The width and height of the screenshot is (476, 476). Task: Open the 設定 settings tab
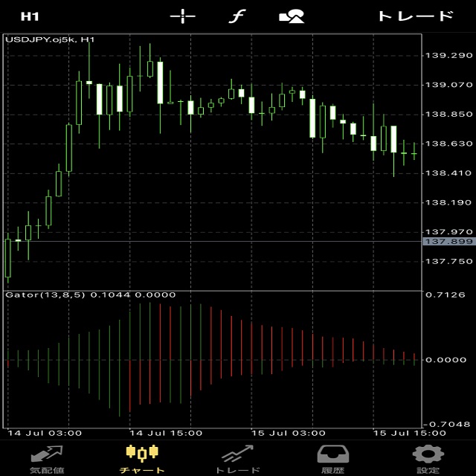click(x=428, y=460)
